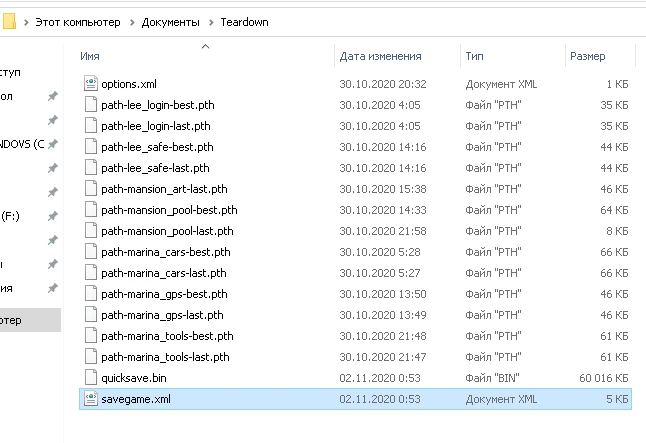Select the WINDOWS (C drive in sidebar

point(22,144)
